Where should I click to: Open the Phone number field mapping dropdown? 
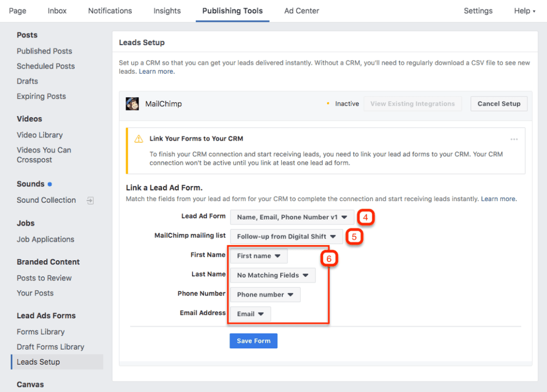265,294
